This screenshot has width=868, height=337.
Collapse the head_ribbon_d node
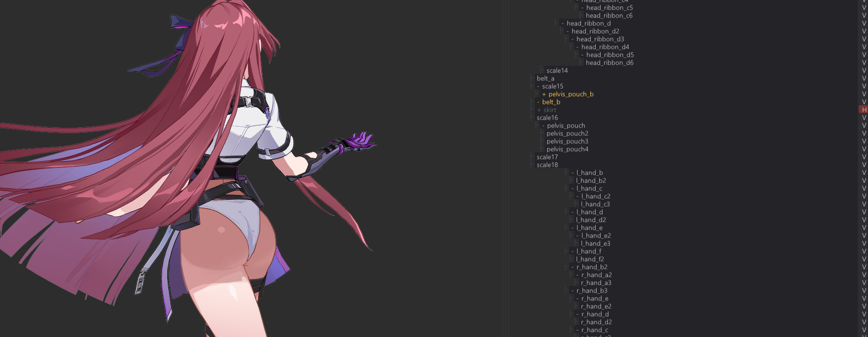(563, 24)
